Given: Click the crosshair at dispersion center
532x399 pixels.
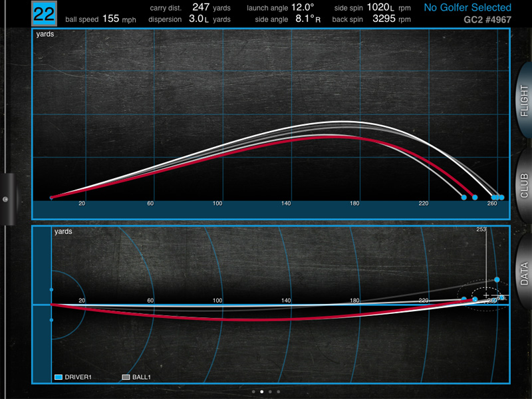Looking at the screenshot, I should pyautogui.click(x=486, y=295).
